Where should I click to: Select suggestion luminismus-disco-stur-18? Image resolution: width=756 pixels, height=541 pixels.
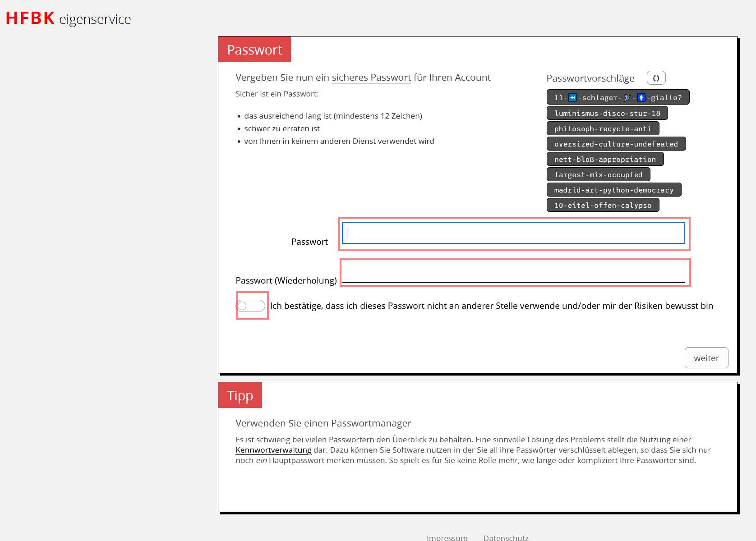(x=607, y=113)
